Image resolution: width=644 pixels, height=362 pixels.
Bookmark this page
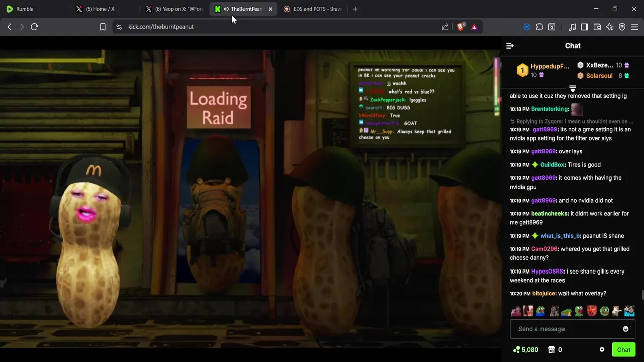click(x=103, y=27)
